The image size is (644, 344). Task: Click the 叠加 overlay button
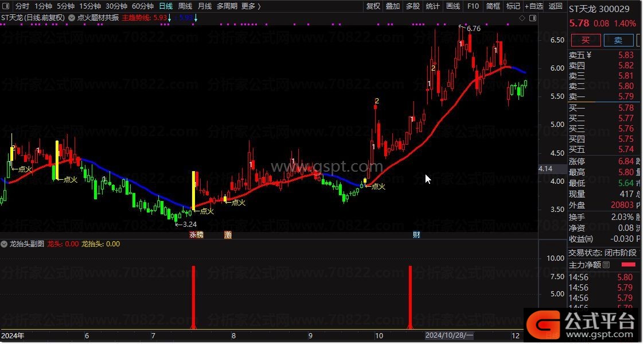point(393,6)
